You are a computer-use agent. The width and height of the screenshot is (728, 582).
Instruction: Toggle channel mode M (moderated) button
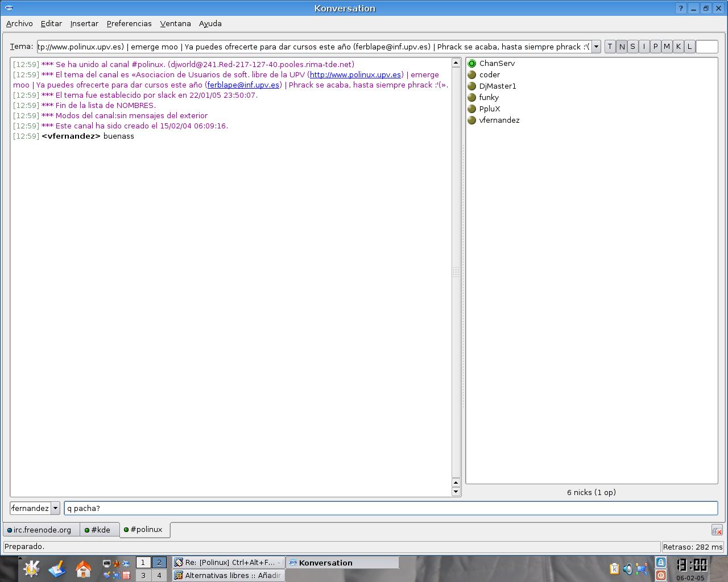tap(667, 47)
